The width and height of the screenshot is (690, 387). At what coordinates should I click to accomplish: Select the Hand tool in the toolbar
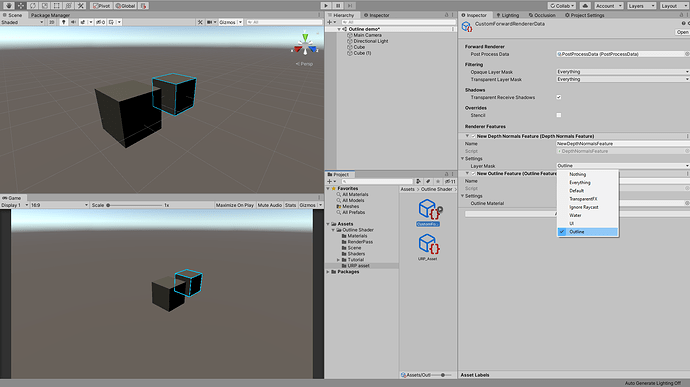(9, 6)
